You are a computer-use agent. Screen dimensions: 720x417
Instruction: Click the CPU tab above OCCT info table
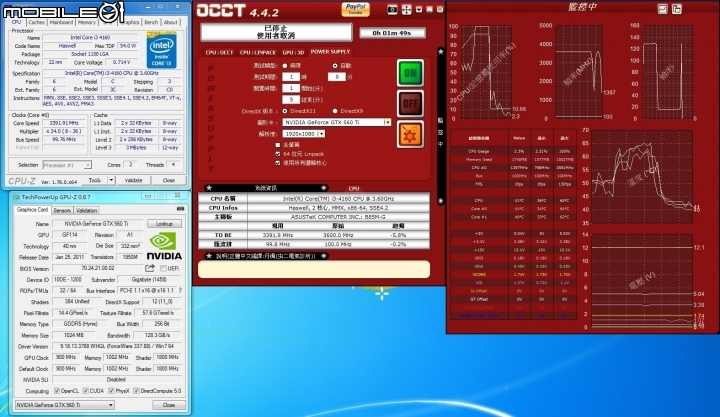tap(354, 188)
